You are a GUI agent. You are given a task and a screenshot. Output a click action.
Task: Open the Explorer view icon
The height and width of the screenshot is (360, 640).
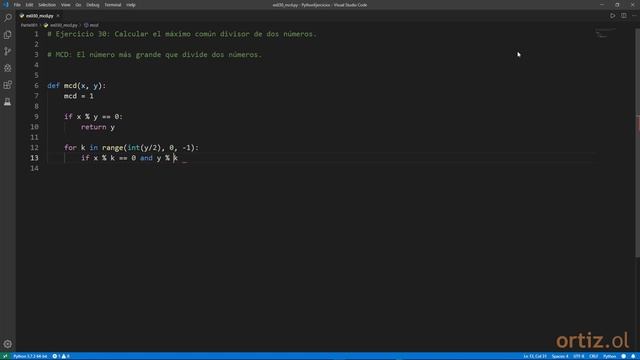(x=8, y=35)
